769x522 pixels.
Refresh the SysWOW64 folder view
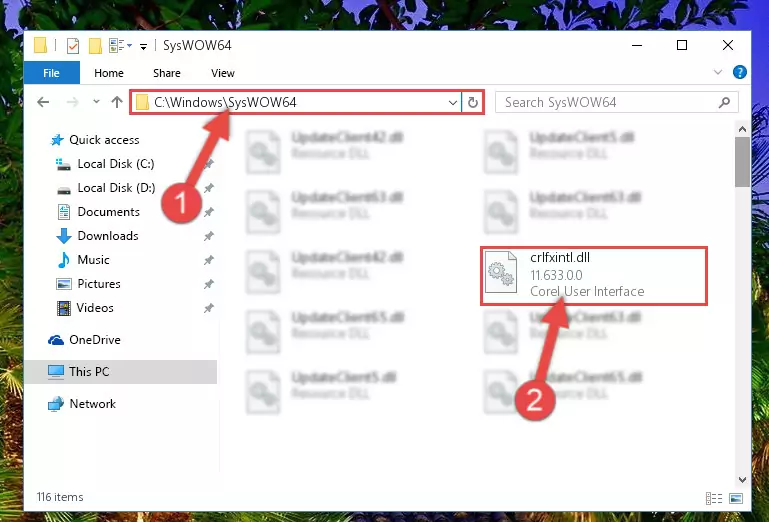(473, 103)
